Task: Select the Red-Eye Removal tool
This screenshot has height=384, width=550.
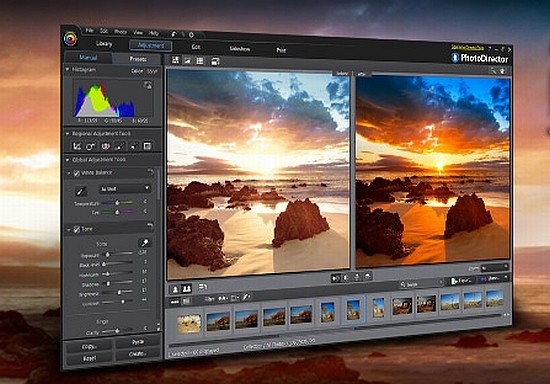Action: point(105,146)
